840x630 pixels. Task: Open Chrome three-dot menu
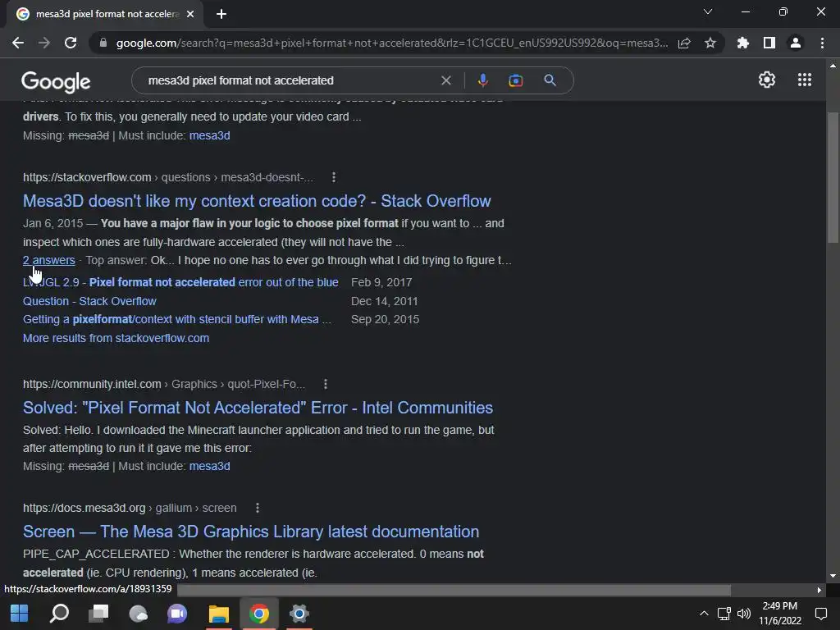[822, 43]
